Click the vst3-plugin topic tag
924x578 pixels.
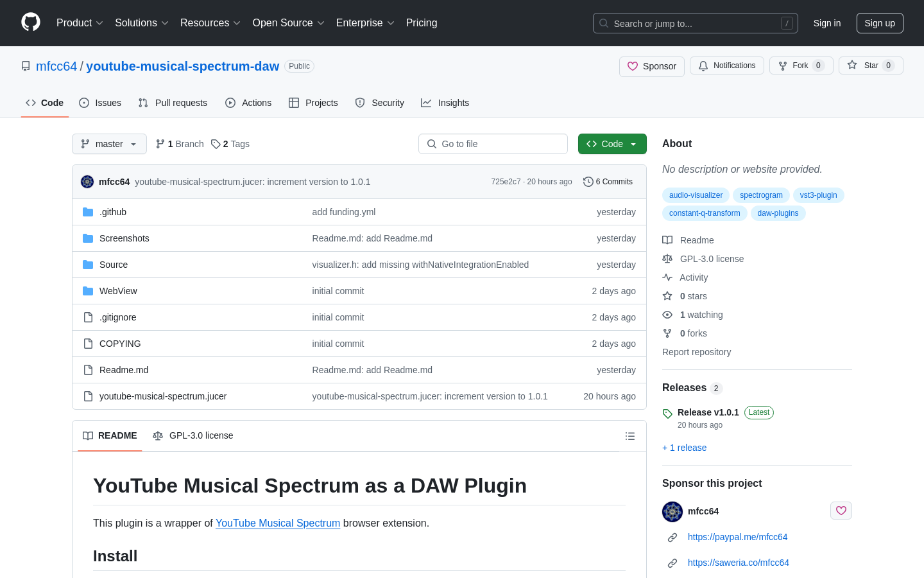[x=818, y=195]
